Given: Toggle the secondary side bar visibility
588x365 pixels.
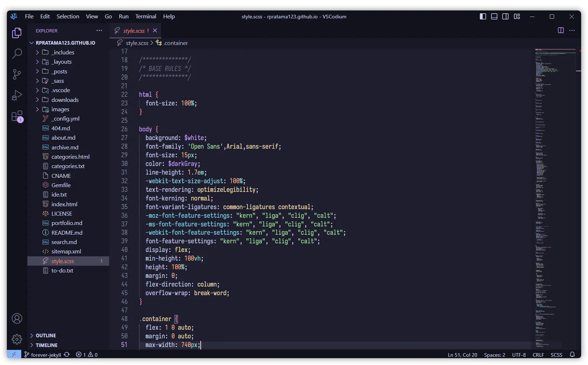Looking at the screenshot, I should coord(505,17).
